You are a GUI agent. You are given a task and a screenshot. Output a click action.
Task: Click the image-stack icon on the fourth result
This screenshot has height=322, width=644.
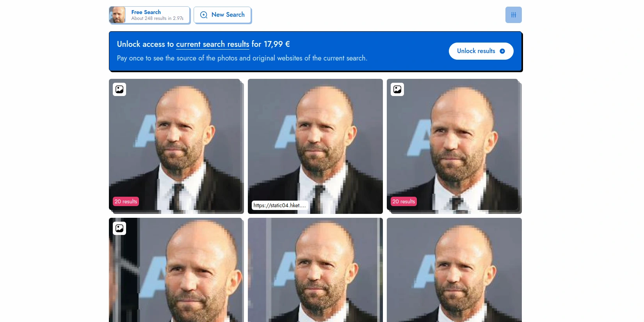click(x=119, y=228)
